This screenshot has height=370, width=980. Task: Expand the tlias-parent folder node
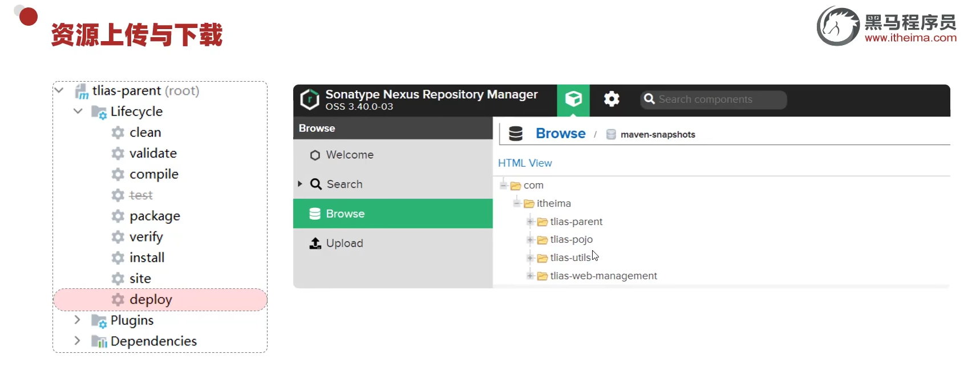530,222
